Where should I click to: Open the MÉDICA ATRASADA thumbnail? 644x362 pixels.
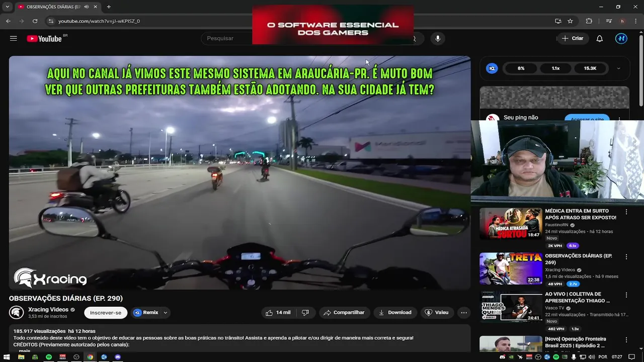(x=511, y=224)
